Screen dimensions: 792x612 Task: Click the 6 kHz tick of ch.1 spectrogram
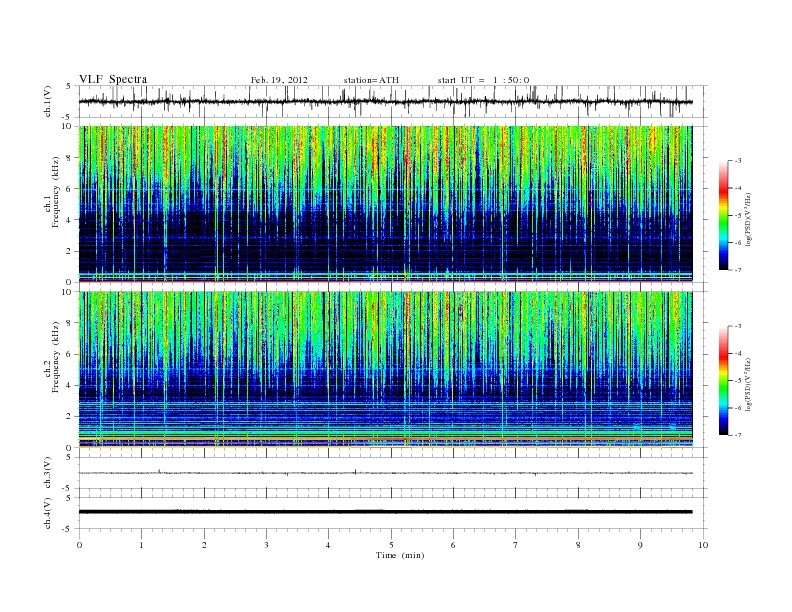tap(69, 188)
